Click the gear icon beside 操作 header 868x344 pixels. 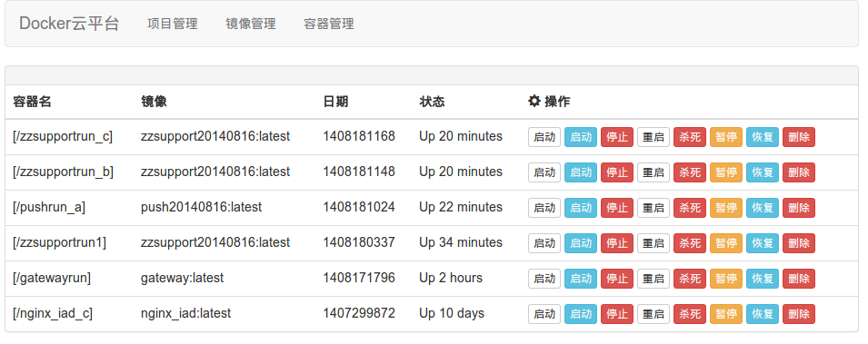[x=534, y=102]
